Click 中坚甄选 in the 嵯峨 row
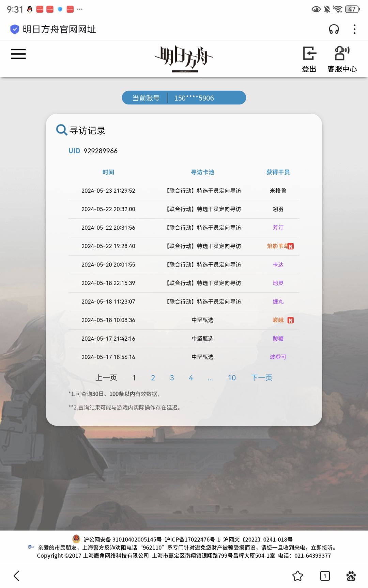Image resolution: width=368 pixels, height=588 pixels. point(202,320)
